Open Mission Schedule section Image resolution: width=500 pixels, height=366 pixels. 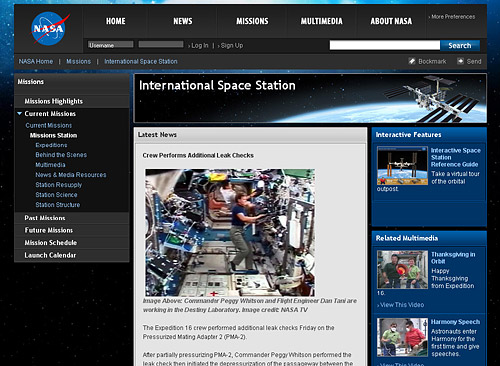pos(51,243)
